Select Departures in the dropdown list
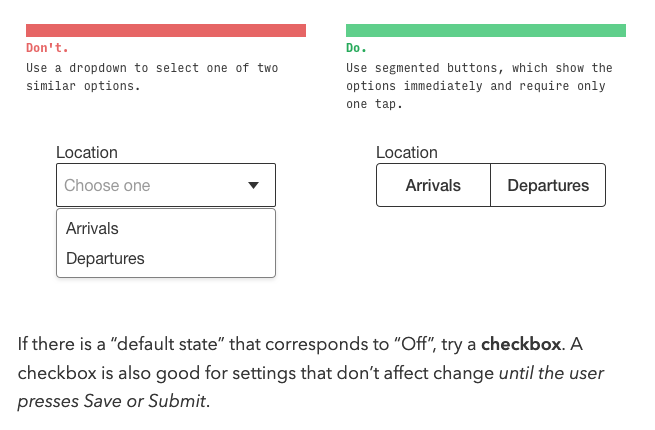The image size is (655, 430). pyautogui.click(x=105, y=259)
